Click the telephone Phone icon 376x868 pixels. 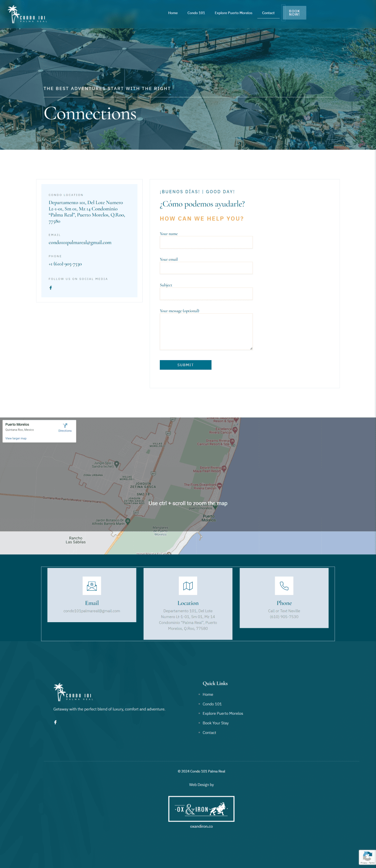tap(284, 586)
